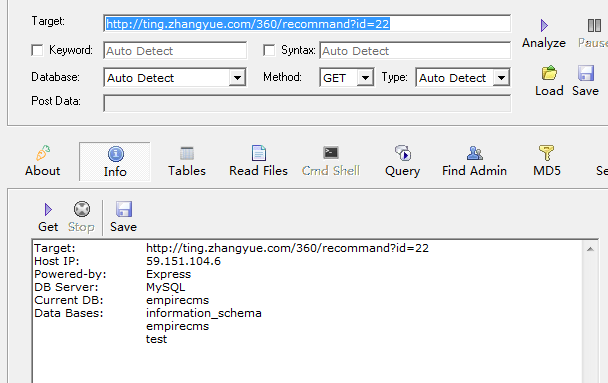Expand the Method GET dropdown
The image size is (608, 383).
click(x=365, y=78)
